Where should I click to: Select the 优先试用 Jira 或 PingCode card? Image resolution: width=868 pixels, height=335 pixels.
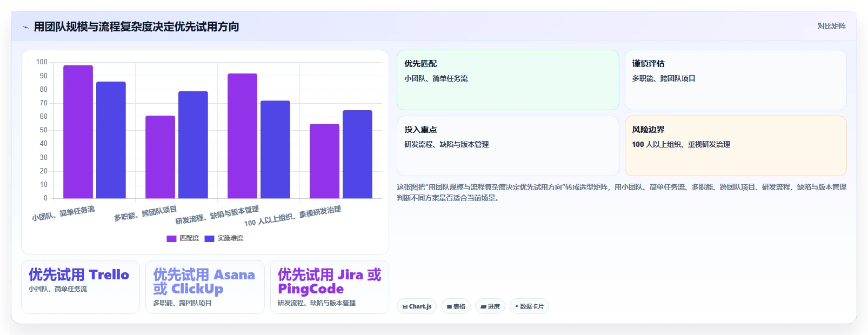(x=330, y=287)
